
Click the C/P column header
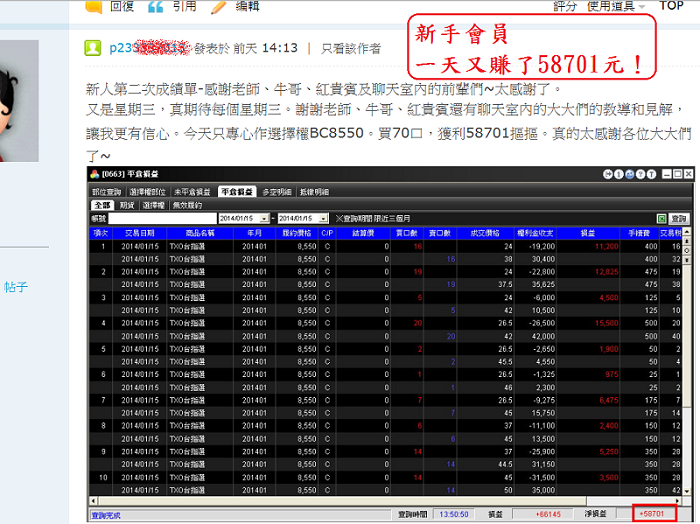tap(327, 233)
